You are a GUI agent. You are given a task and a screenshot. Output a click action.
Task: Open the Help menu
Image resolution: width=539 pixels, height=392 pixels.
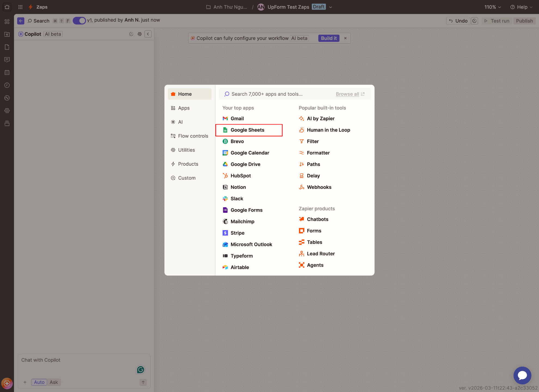521,7
